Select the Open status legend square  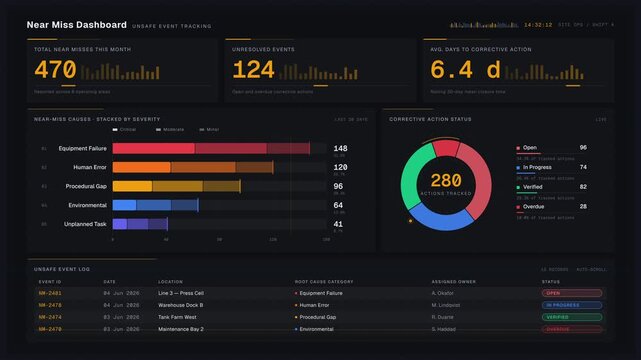click(x=518, y=148)
